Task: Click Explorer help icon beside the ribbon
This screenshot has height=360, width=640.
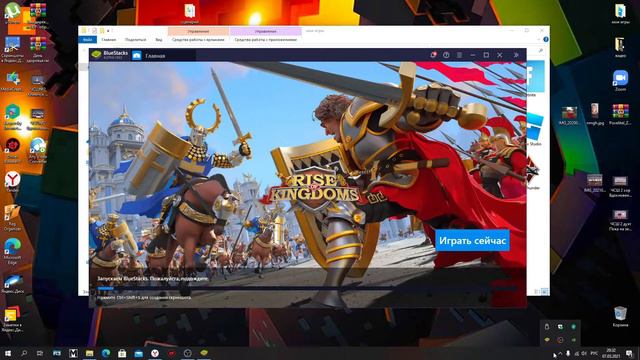Action: [x=546, y=39]
